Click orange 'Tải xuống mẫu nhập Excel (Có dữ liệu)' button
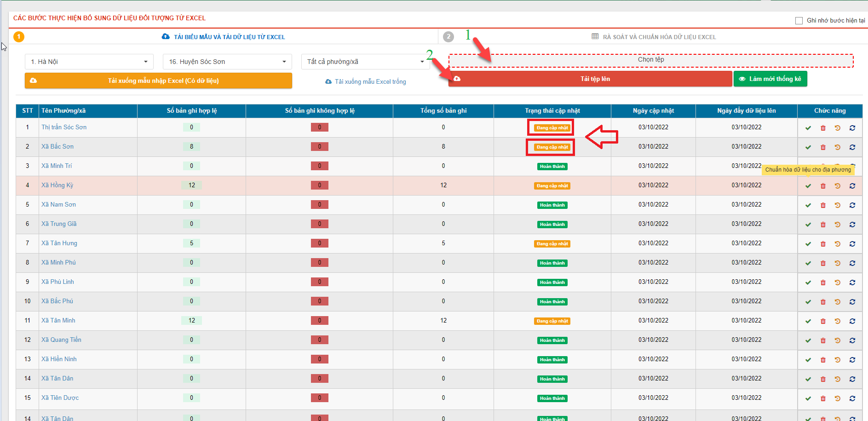The image size is (868, 421). (158, 81)
